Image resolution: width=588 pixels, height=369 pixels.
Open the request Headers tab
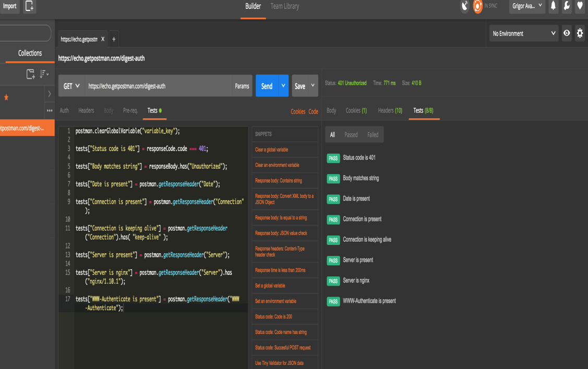point(86,110)
